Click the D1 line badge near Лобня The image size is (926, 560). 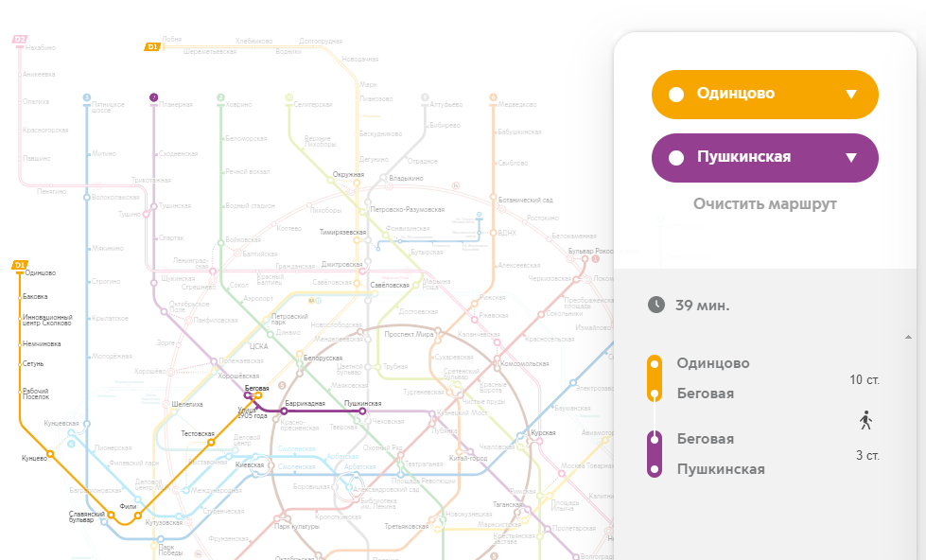click(152, 46)
